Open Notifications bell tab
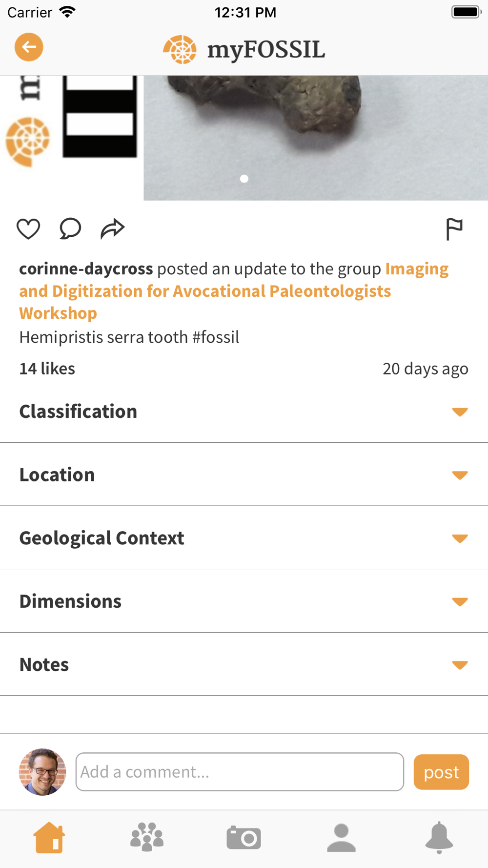The height and width of the screenshot is (868, 488). click(x=439, y=838)
